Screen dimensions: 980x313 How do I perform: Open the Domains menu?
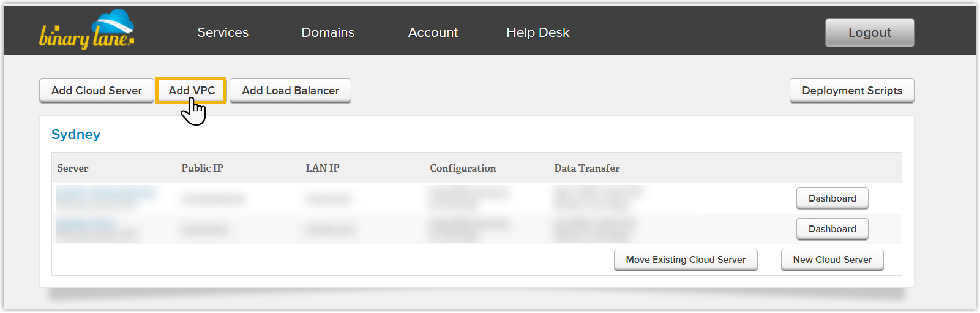click(327, 32)
